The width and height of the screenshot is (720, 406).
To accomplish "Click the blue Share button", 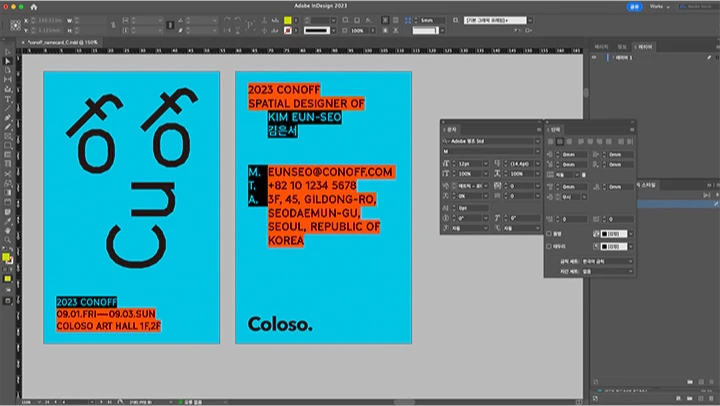I will (x=634, y=6).
